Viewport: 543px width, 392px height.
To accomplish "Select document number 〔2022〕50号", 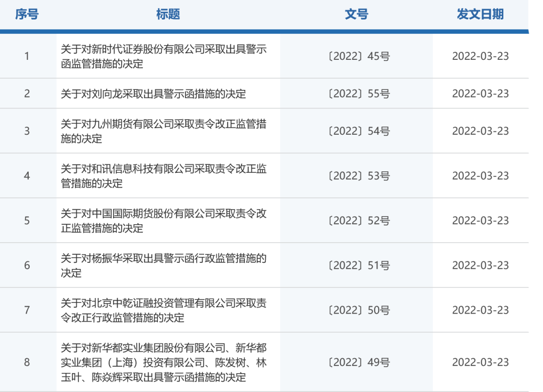I will click(359, 310).
